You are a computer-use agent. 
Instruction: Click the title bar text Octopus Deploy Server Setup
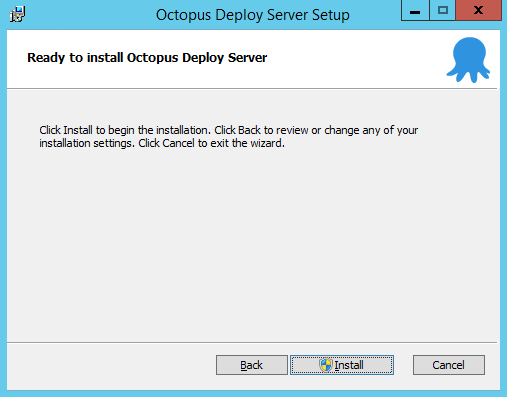[x=253, y=15]
